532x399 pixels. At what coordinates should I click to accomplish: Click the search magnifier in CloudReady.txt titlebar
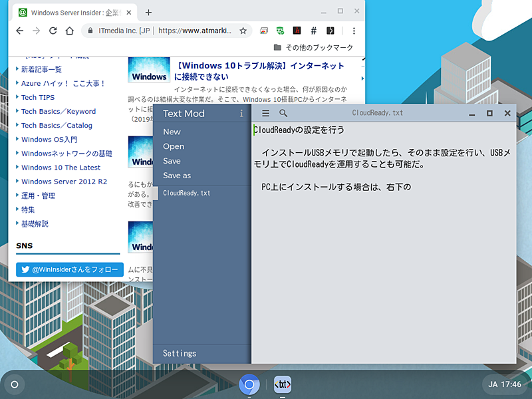click(283, 112)
